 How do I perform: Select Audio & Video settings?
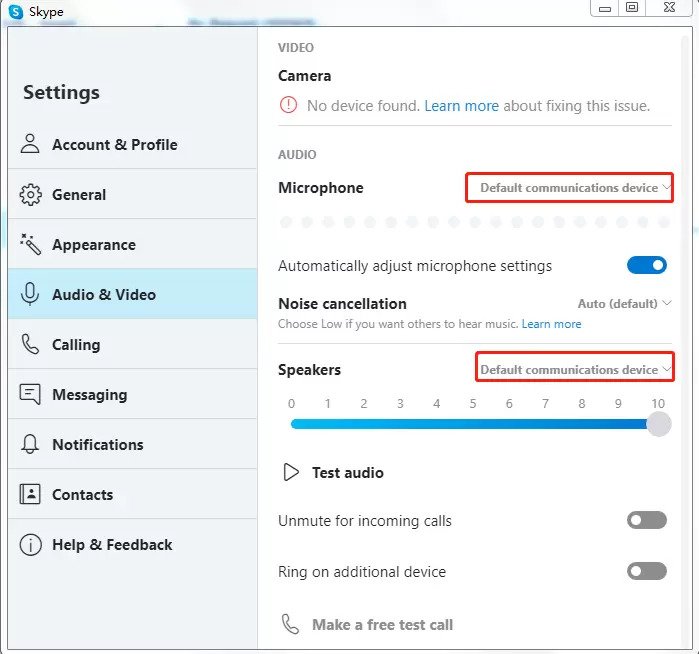click(x=132, y=294)
